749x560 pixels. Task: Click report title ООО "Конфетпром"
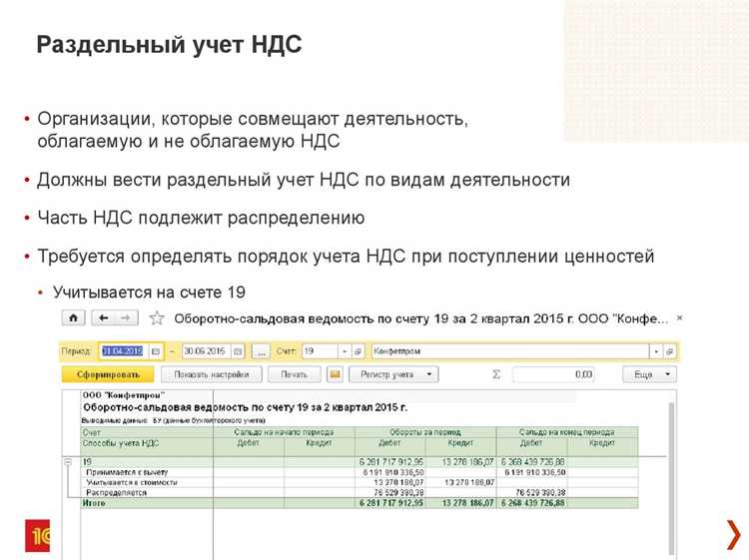124,395
